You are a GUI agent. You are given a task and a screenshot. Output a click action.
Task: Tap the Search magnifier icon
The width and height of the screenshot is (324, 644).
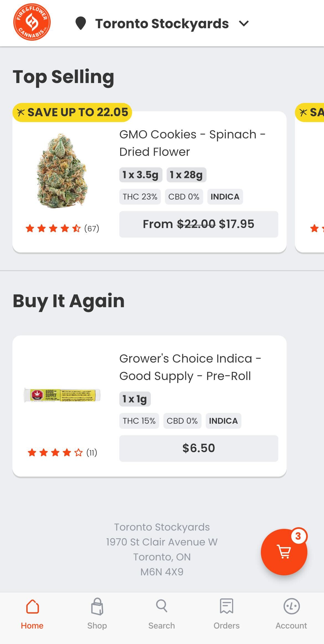click(x=162, y=606)
